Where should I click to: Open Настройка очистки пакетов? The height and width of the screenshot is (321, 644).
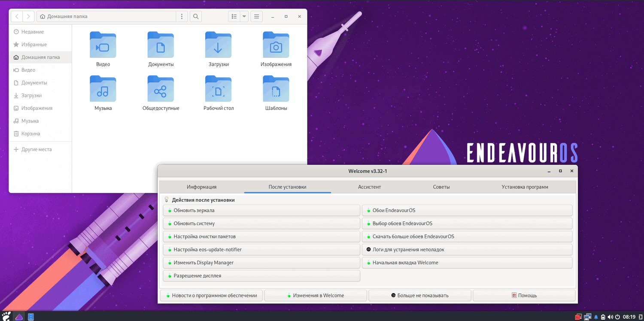[x=261, y=236]
